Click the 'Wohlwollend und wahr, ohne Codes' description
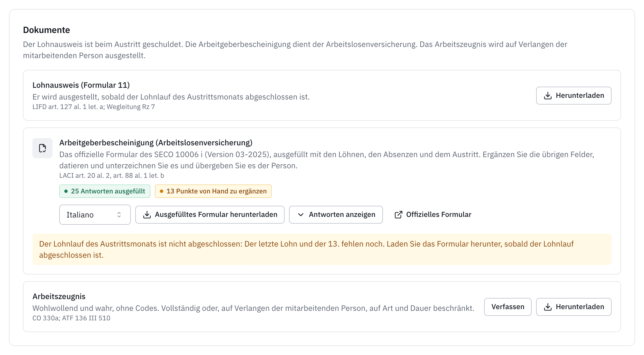Viewport: 644px width, 355px height. [253, 308]
